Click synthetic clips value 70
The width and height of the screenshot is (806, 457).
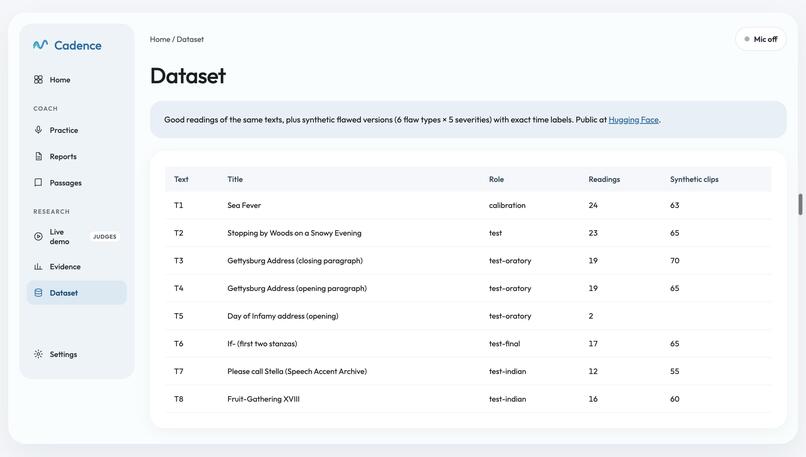(x=674, y=261)
